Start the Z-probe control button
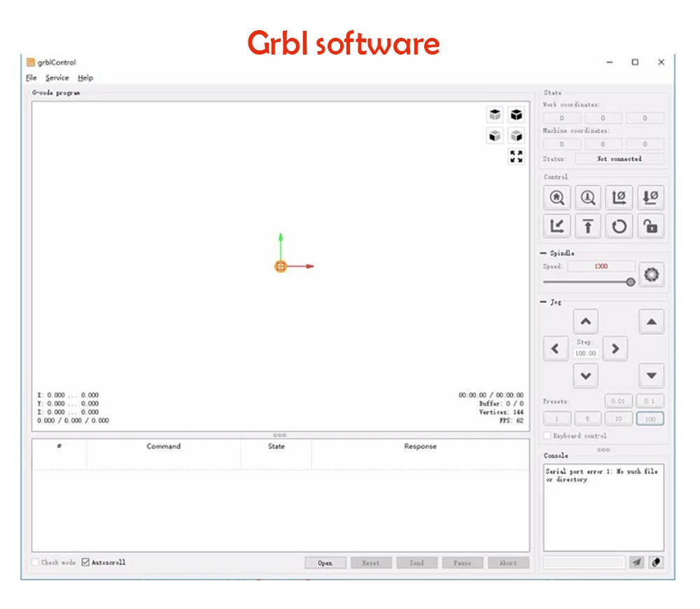The image size is (700, 609). 588,197
